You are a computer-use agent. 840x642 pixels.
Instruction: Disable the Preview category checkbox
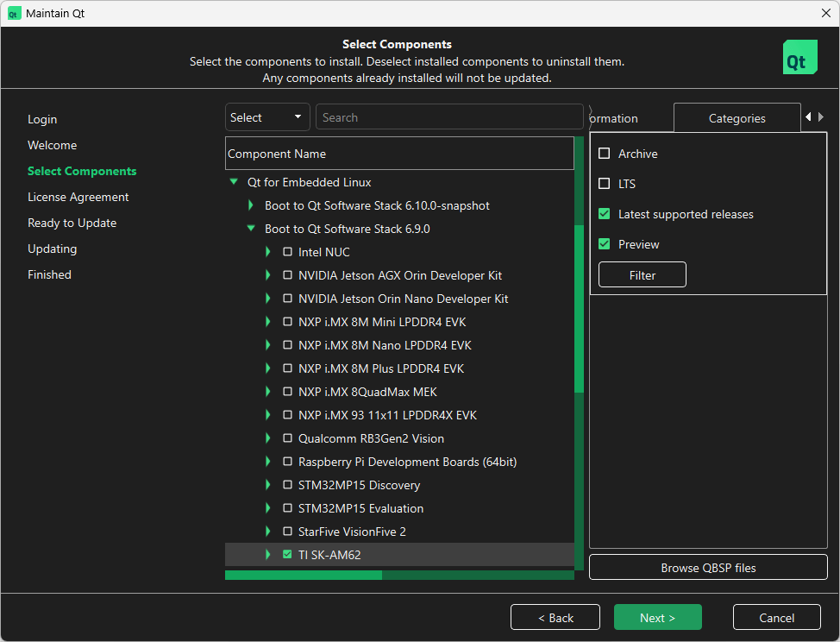pos(605,244)
